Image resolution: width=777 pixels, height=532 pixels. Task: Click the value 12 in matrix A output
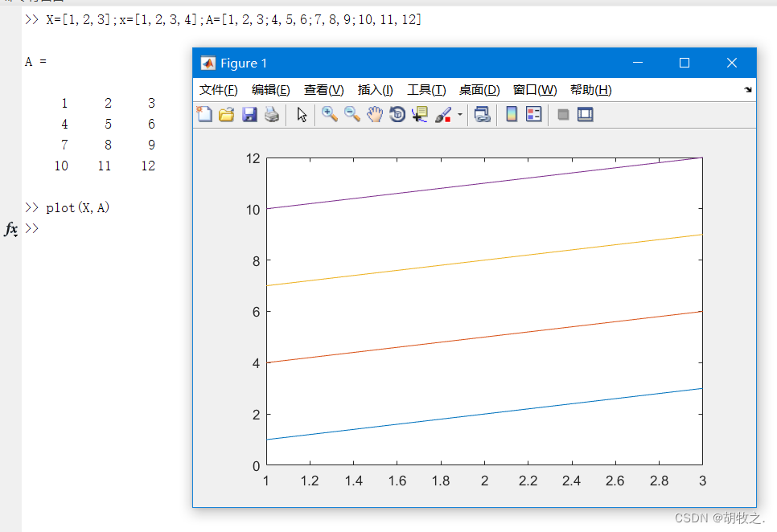(x=148, y=166)
